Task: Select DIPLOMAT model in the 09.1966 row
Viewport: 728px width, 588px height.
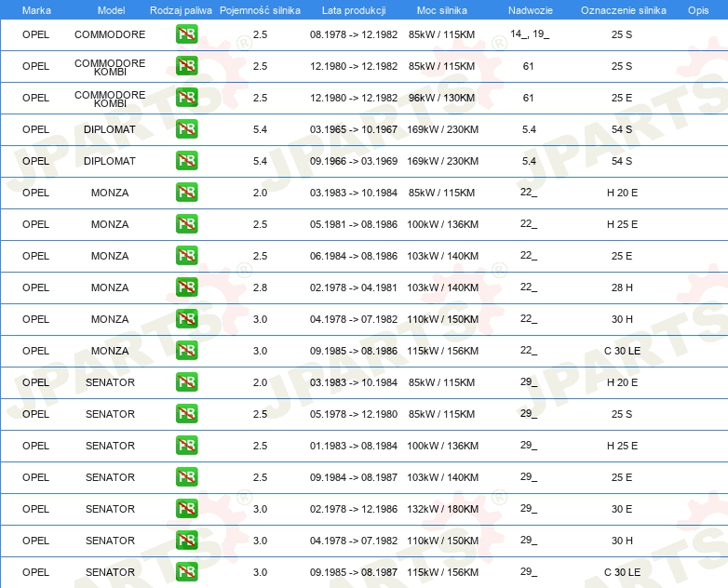Action: (x=110, y=161)
